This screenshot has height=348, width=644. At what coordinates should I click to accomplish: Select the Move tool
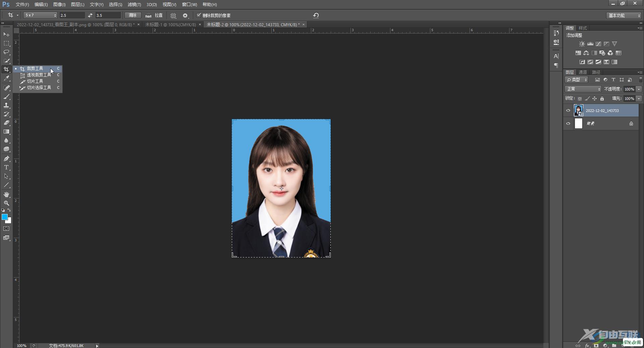click(6, 35)
